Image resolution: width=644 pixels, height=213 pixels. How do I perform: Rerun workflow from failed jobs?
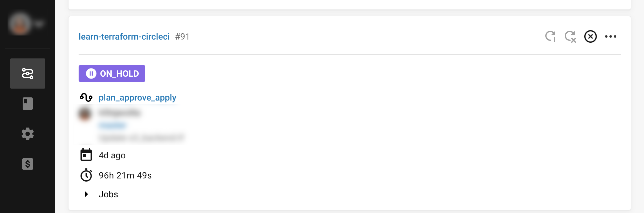[x=570, y=36]
